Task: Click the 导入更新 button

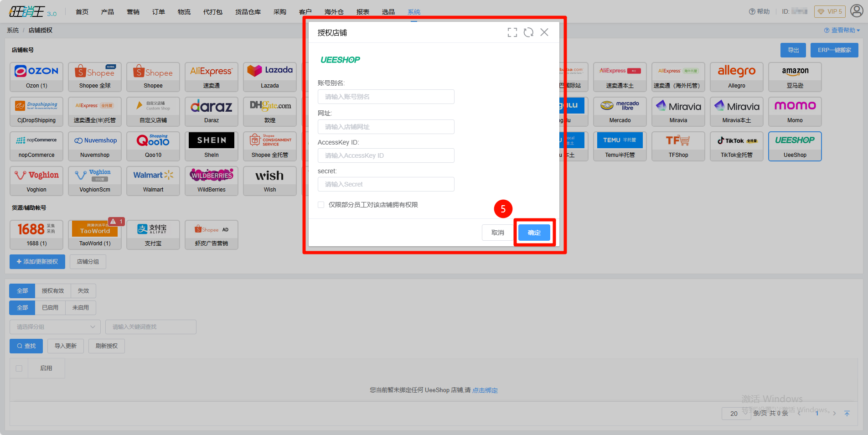Action: 66,346
